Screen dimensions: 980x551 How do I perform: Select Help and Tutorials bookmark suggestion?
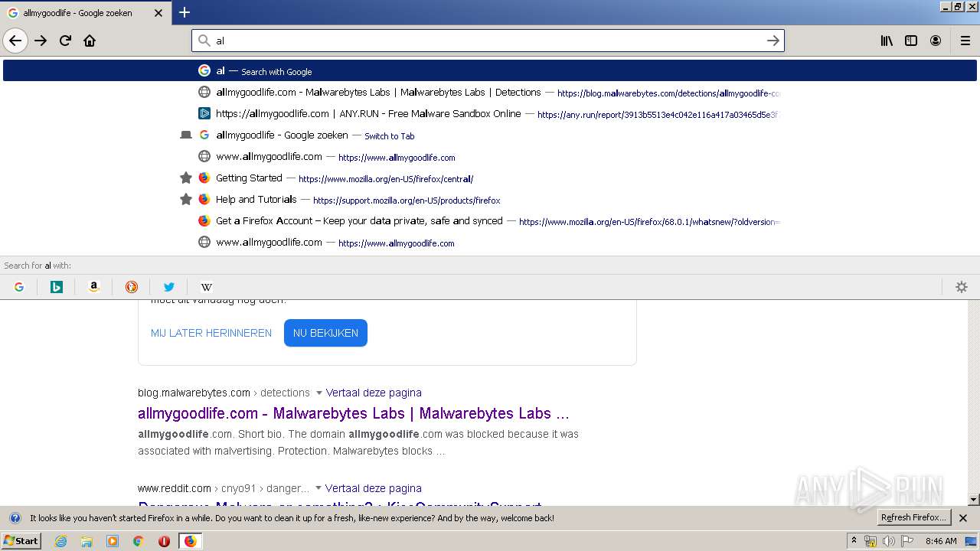coord(490,199)
